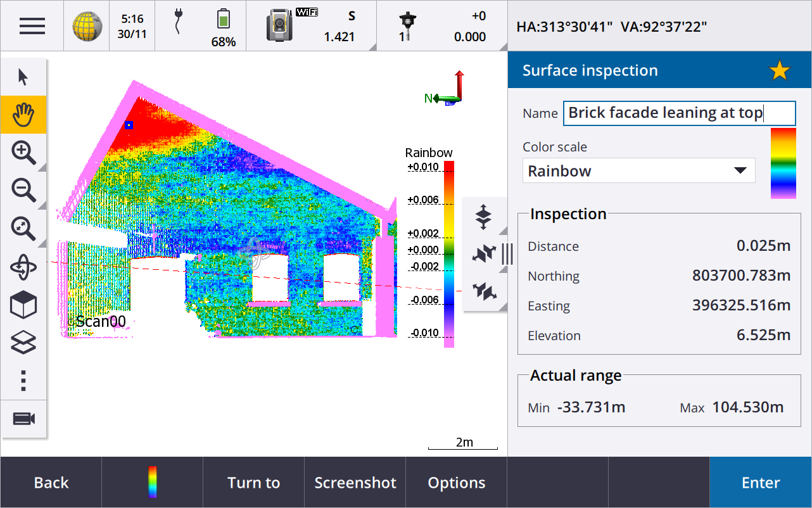
Task: Mark Surface inspection as favorite star
Action: point(779,71)
